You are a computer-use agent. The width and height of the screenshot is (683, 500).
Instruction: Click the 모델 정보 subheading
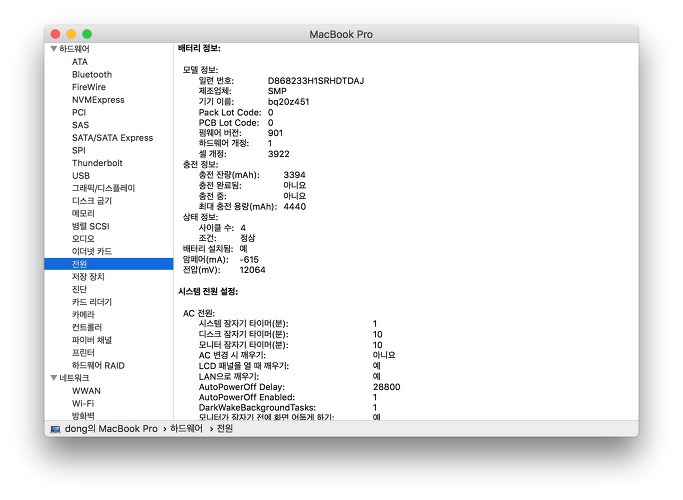[x=200, y=70]
